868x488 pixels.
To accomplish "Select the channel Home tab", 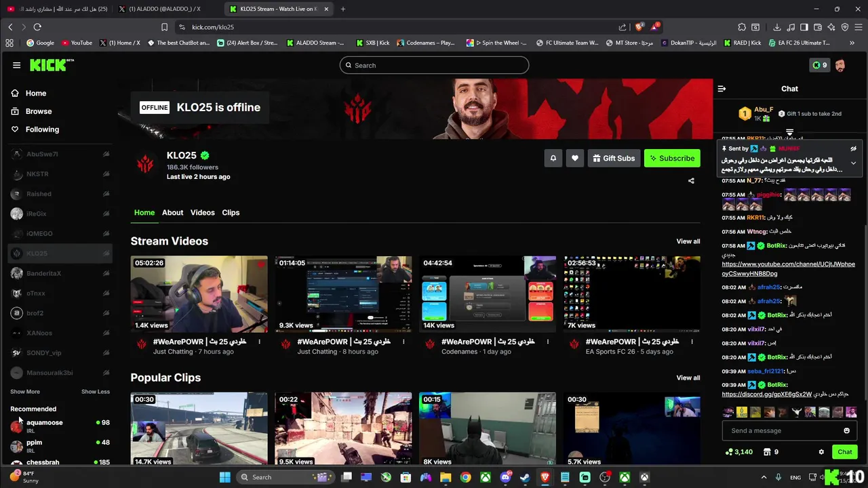I will 144,213.
